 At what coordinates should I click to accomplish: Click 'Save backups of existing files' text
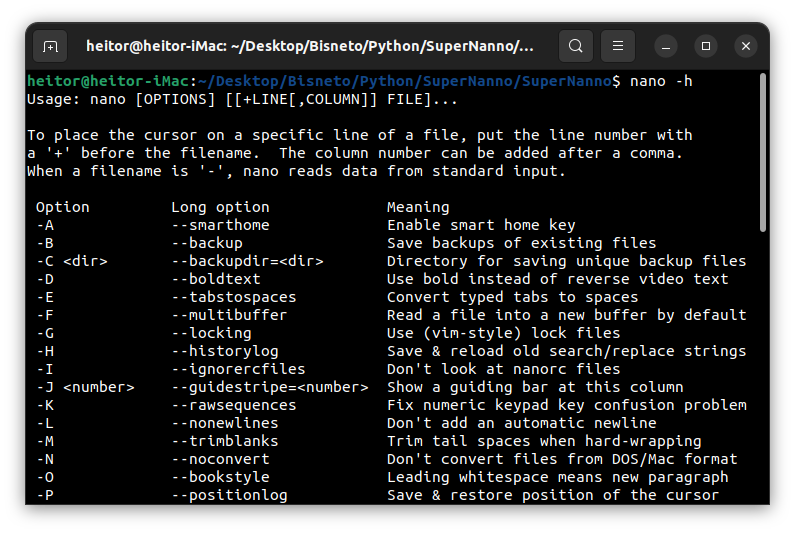point(522,243)
